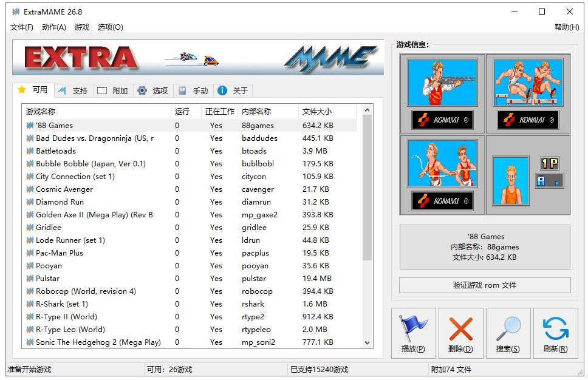Click the MAME icon beside '88 Games

click(x=30, y=126)
